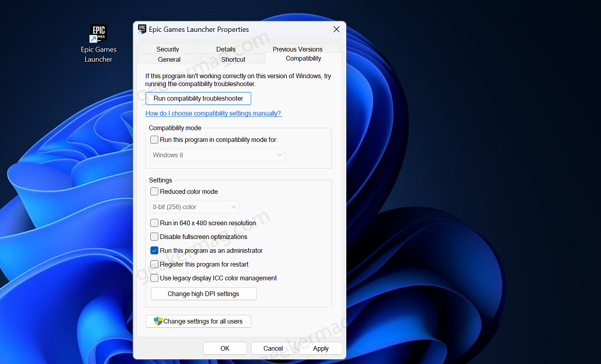This screenshot has width=601, height=364.
Task: Switch to the Details tab
Action: 226,49
